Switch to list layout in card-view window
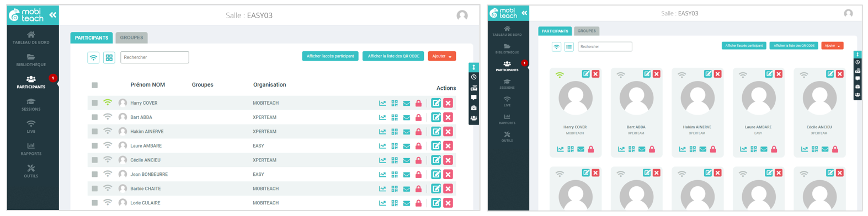The image size is (868, 216). (569, 47)
